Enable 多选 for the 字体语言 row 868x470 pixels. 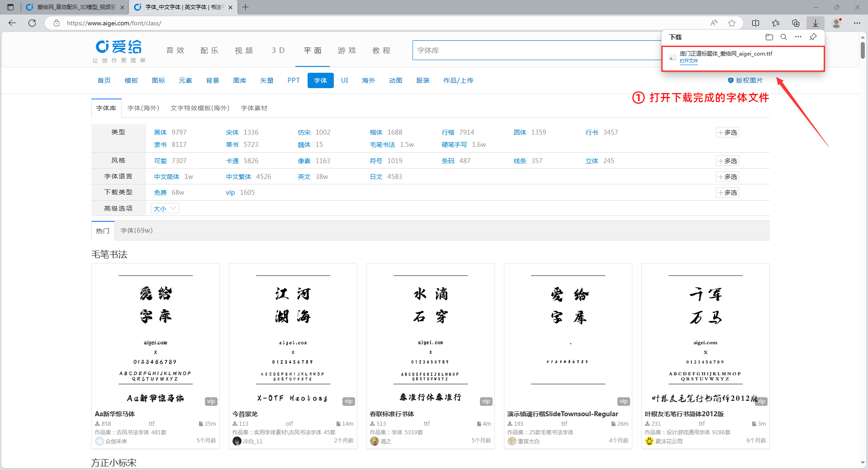(728, 177)
